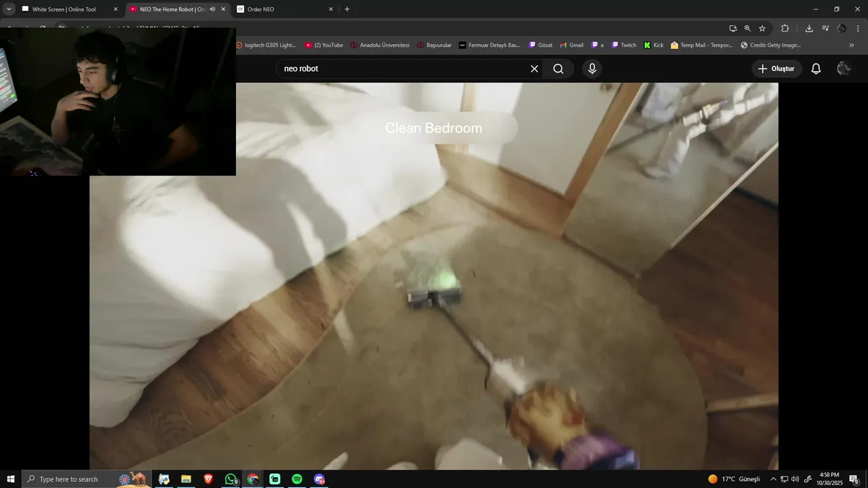Open the (2) YouTube bookmark
The width and height of the screenshot is (868, 488).
pyautogui.click(x=324, y=45)
